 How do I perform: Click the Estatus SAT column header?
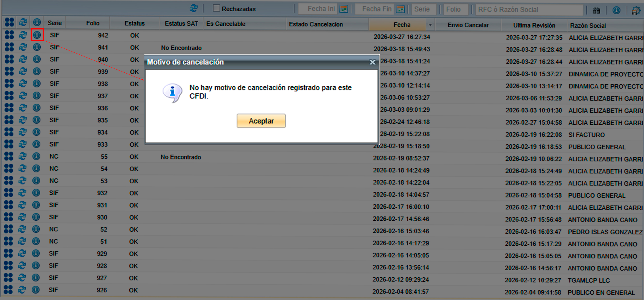pos(181,24)
